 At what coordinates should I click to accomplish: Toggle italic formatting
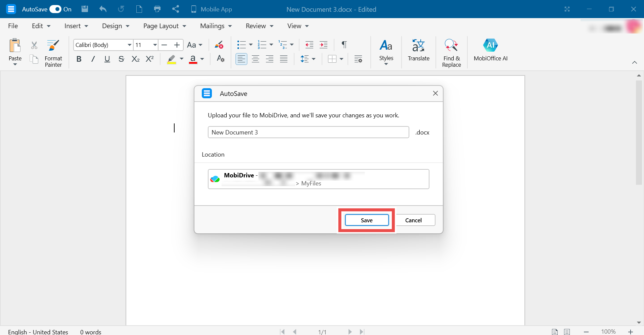pos(93,59)
